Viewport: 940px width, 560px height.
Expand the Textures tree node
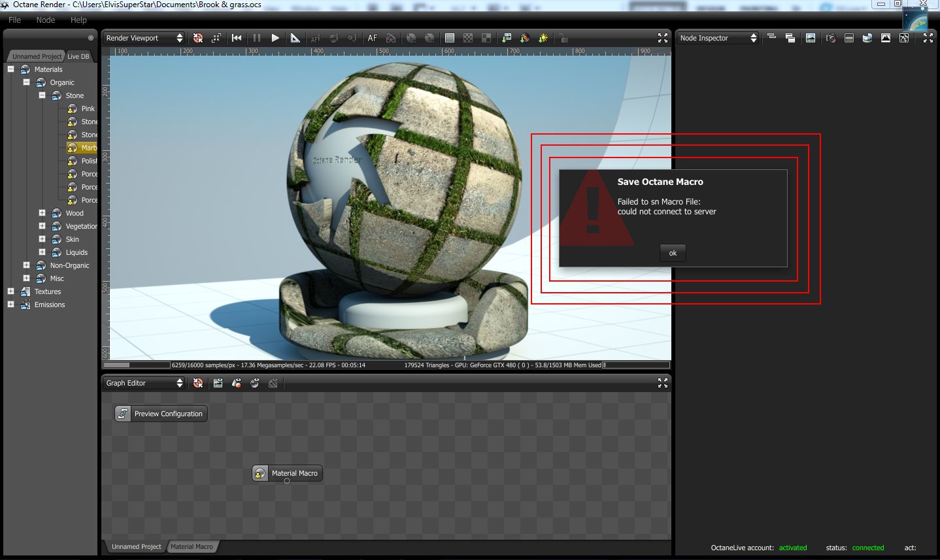point(10,291)
